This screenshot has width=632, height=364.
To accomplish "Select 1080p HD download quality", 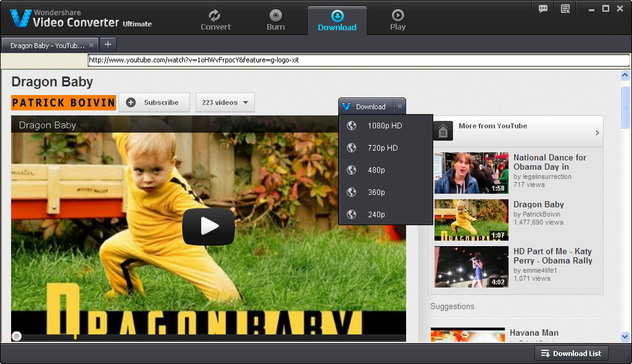I will point(385,126).
